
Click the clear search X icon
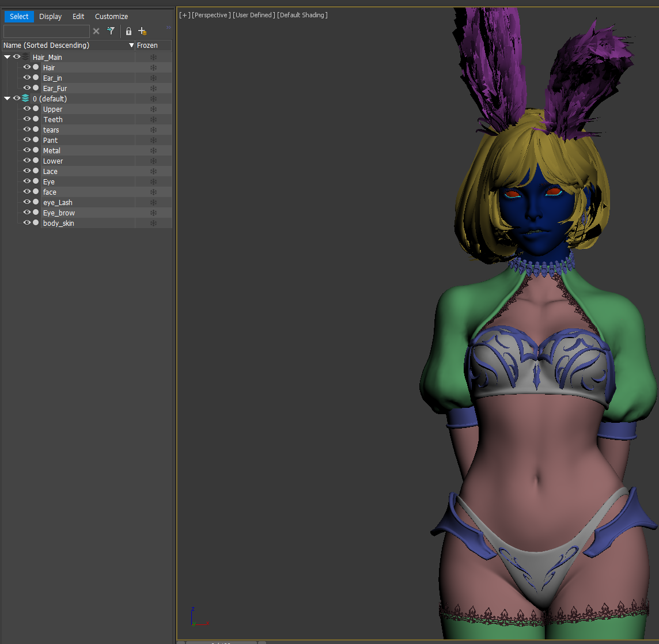96,31
